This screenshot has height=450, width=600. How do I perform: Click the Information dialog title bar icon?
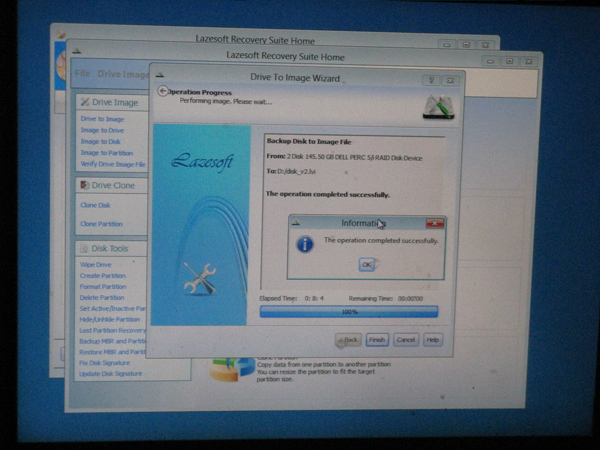[296, 223]
